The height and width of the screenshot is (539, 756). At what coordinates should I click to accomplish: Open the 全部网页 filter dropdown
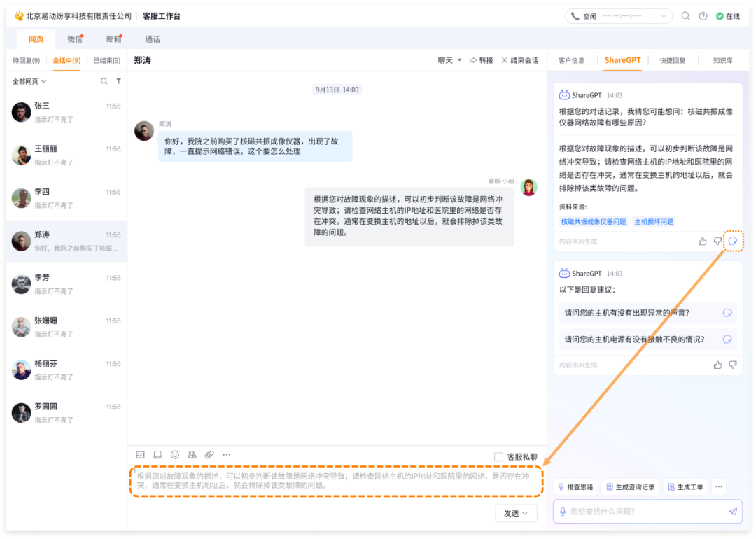(x=29, y=81)
